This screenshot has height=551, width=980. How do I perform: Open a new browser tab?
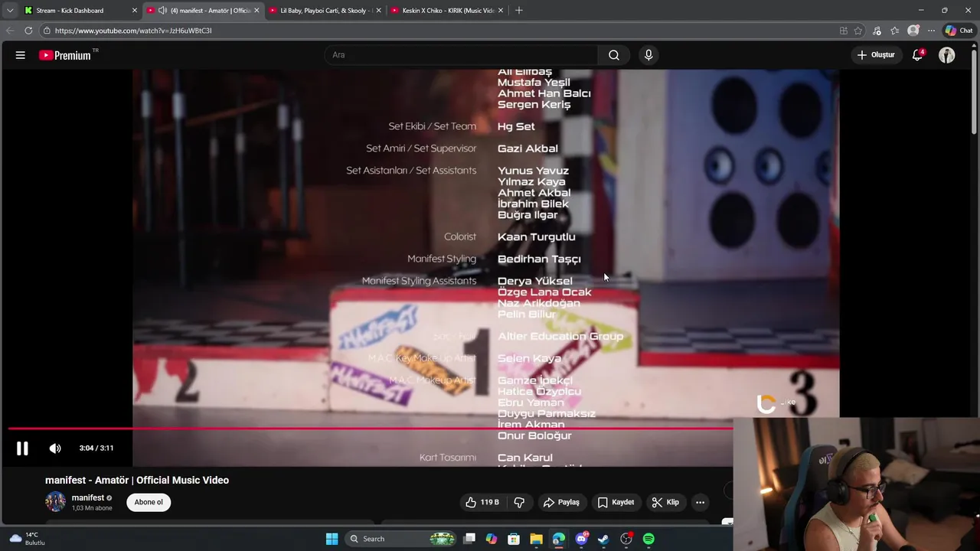(519, 11)
